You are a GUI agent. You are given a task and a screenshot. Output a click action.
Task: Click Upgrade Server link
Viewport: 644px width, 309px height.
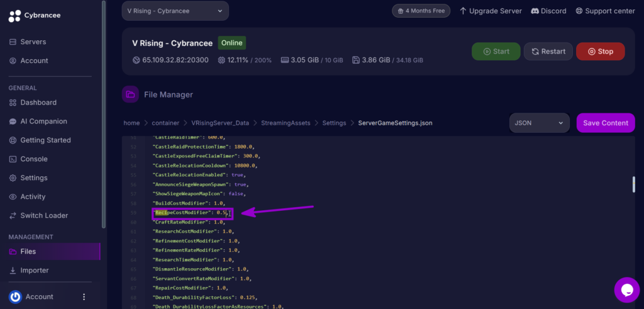[491, 11]
